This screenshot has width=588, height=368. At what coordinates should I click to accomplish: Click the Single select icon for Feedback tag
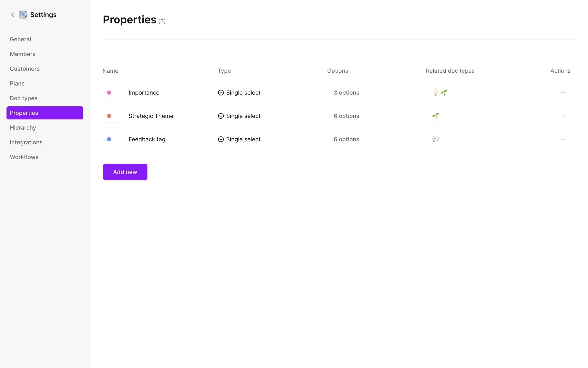point(221,139)
